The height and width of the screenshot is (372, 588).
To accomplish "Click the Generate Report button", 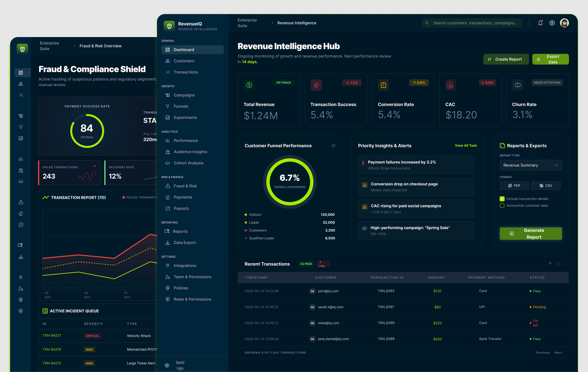I will [x=530, y=233].
